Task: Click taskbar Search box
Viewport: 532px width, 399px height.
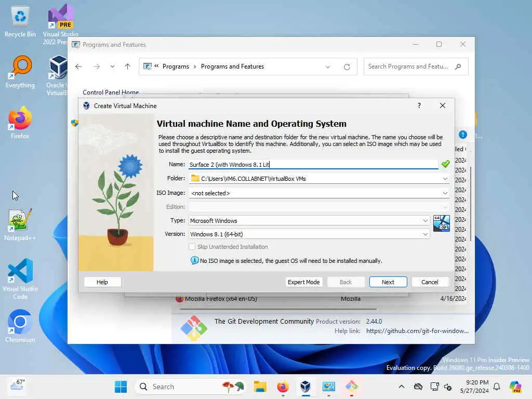Action: (x=190, y=387)
